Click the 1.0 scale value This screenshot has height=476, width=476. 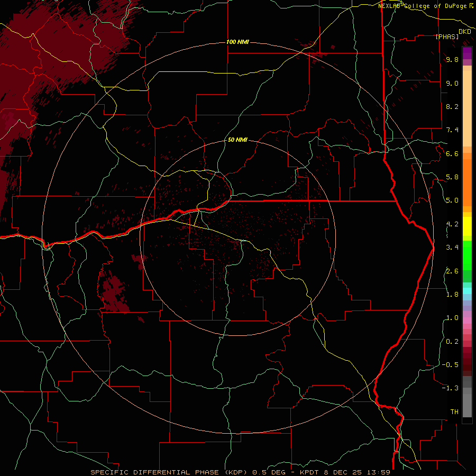(452, 318)
